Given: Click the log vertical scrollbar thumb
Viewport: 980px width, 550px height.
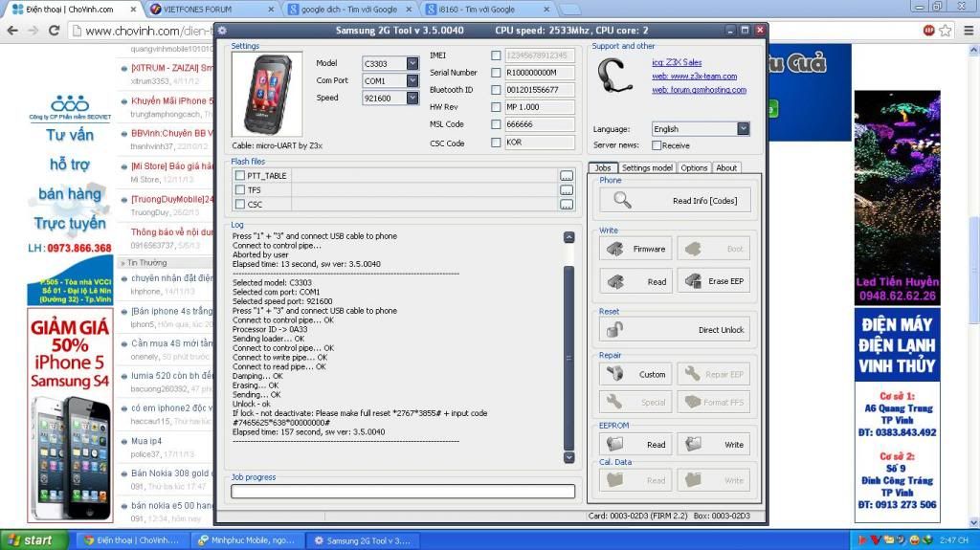Looking at the screenshot, I should [x=568, y=357].
